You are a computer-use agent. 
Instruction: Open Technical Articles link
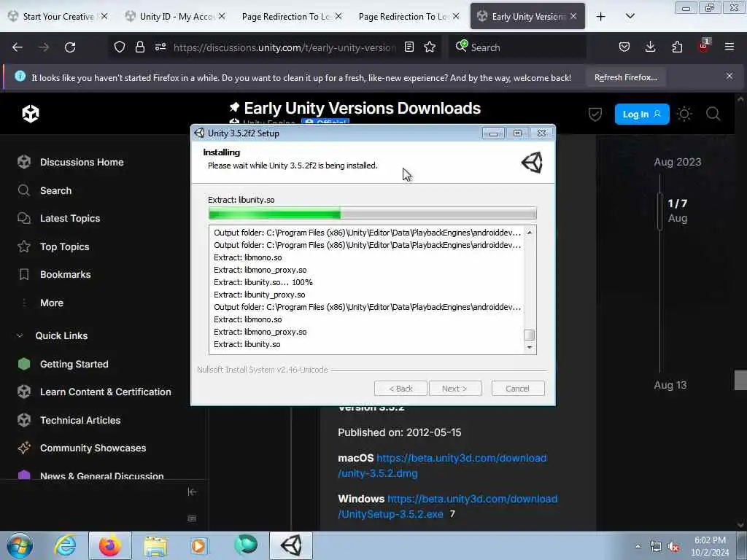point(80,421)
